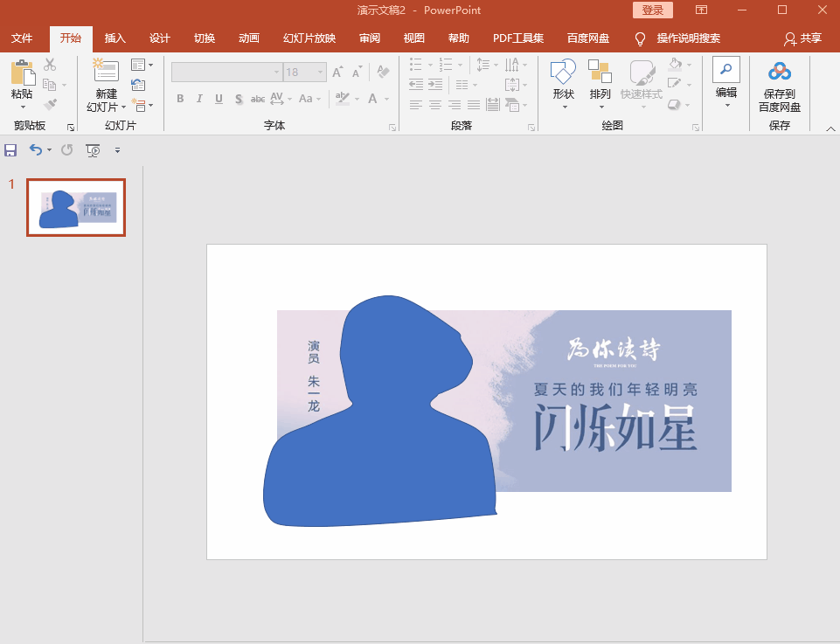Click the 操作说明搜索 search box
Screen dimensions: 840x644
[689, 38]
